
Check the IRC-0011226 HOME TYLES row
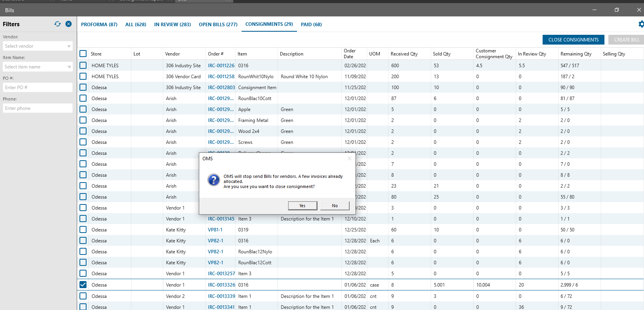(x=83, y=65)
